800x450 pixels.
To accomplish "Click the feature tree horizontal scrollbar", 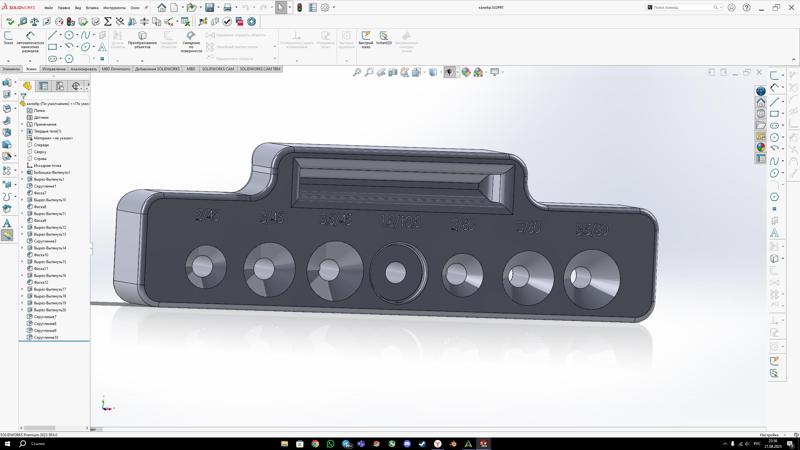I will click(39, 428).
